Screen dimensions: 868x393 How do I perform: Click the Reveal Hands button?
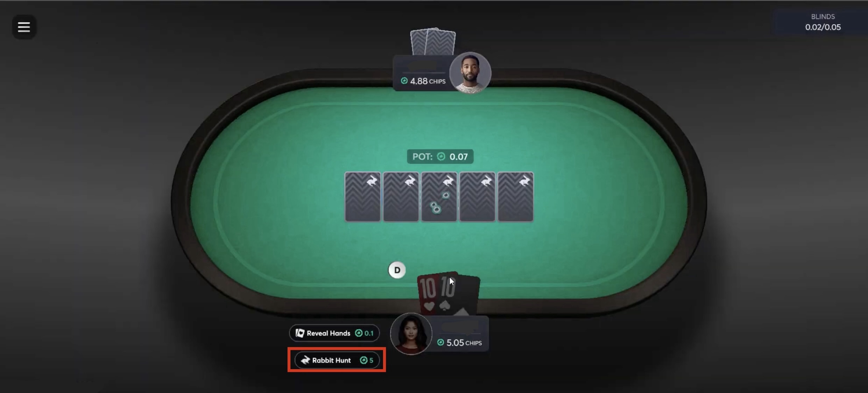[x=334, y=333]
